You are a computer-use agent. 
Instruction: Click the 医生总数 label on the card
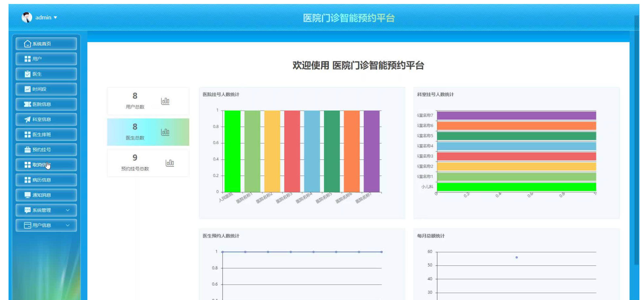[x=135, y=138]
